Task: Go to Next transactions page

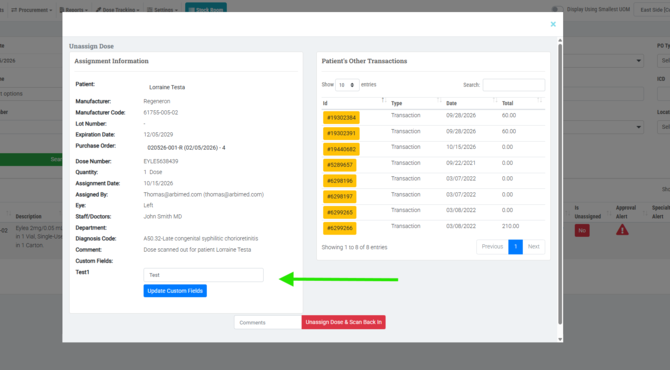Action: (x=534, y=247)
